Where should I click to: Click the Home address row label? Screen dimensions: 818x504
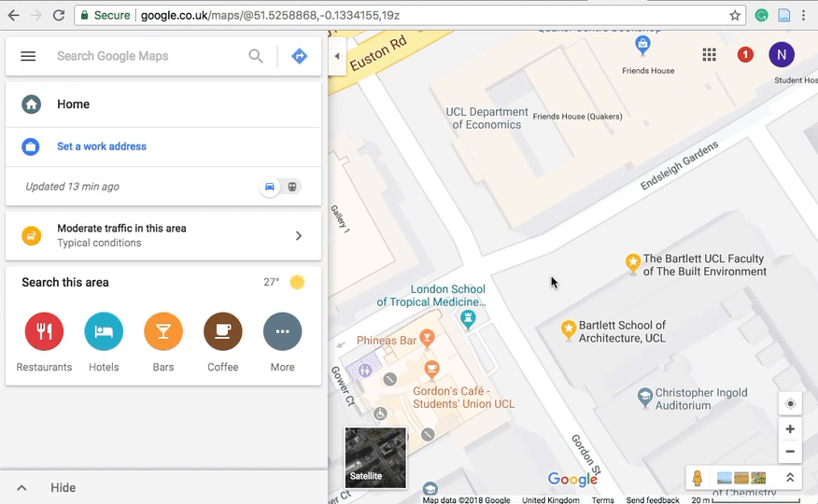[74, 105]
